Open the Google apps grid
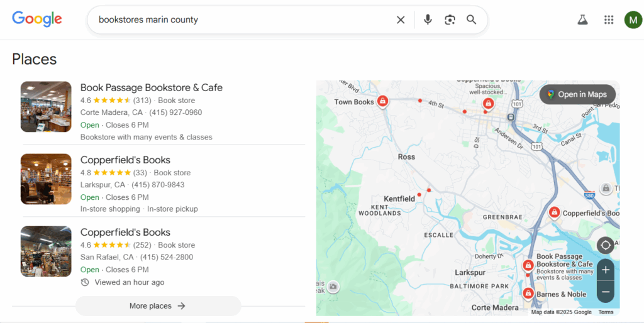This screenshot has height=323, width=644. point(608,19)
